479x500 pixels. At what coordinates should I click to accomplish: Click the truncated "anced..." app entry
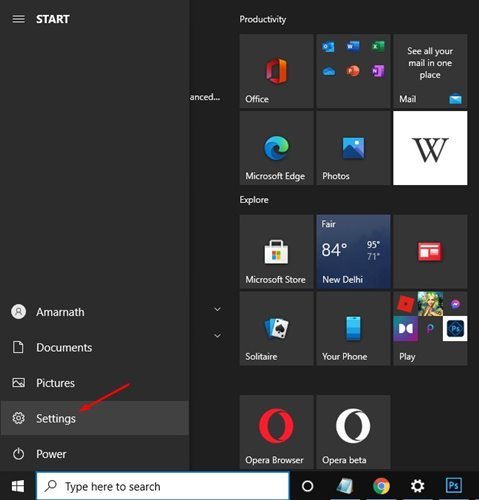pos(205,97)
